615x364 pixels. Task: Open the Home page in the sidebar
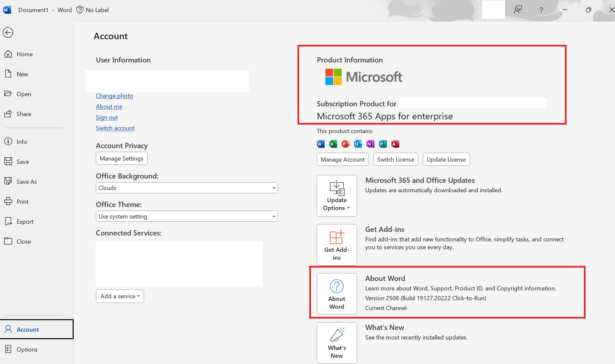(37, 54)
